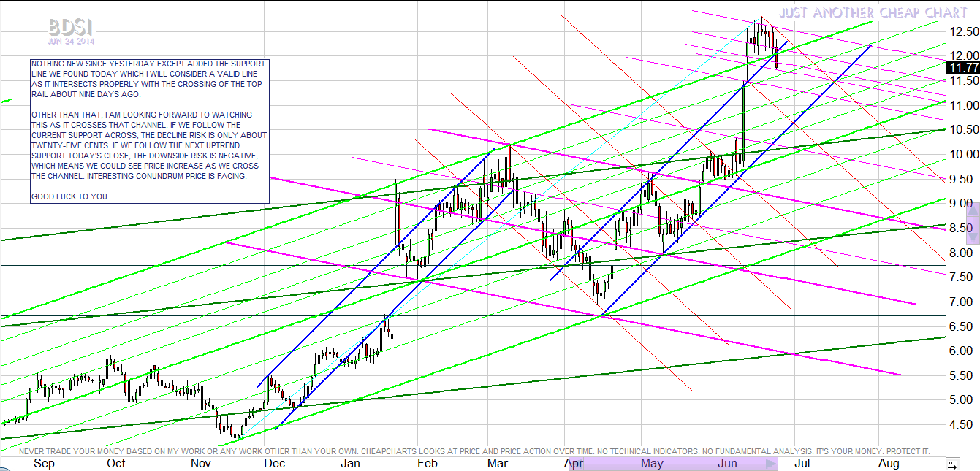Viewport: 980px width, 471px height.
Task: Click the Jul label on the time axis
Action: (x=802, y=464)
